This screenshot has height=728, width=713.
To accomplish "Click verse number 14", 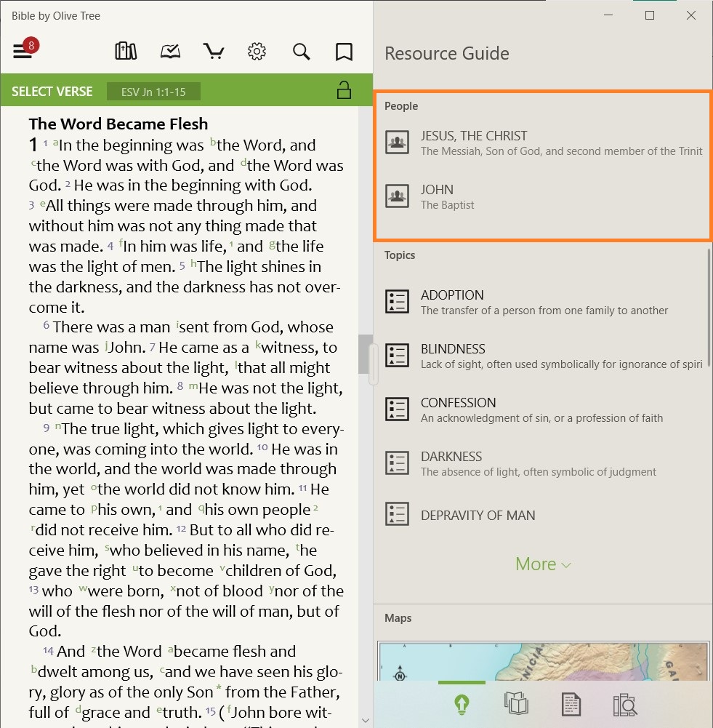I will (48, 650).
